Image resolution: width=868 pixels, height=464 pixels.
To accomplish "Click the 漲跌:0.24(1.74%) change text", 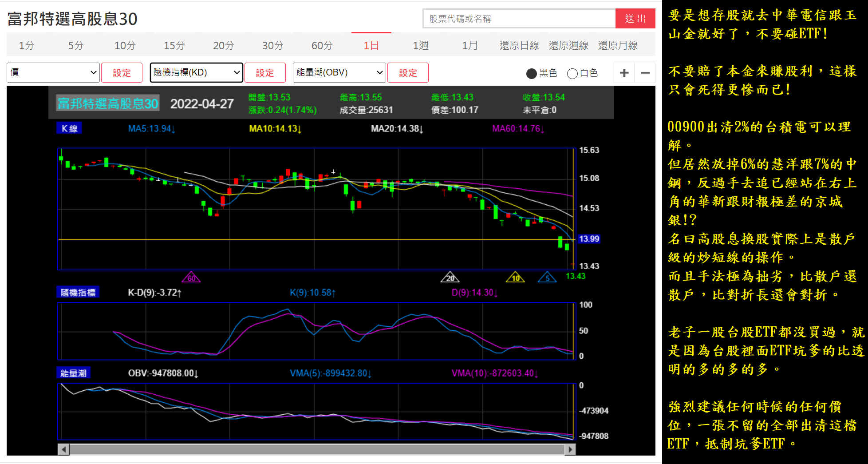I will coord(283,110).
